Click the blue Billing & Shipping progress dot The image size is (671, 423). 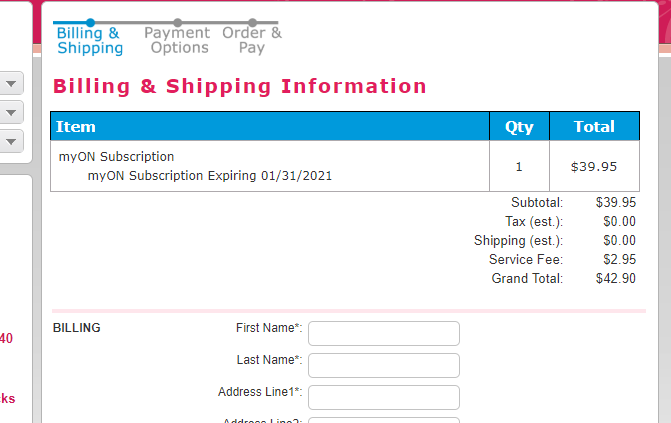tap(91, 22)
